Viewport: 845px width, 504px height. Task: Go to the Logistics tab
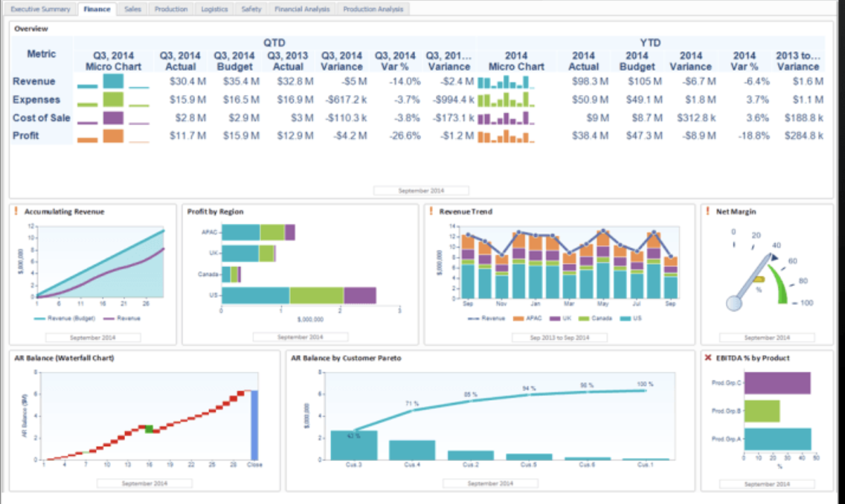214,9
